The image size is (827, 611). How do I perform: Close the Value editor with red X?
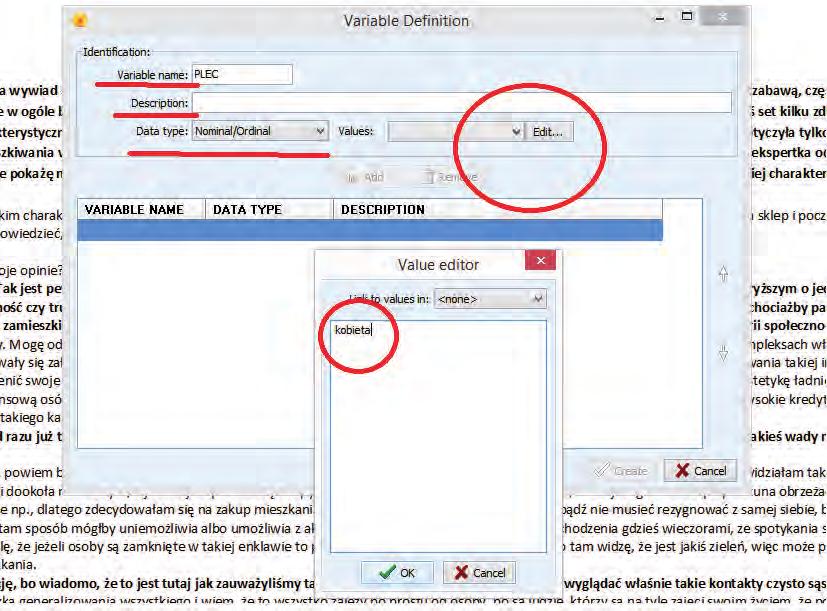click(x=540, y=260)
